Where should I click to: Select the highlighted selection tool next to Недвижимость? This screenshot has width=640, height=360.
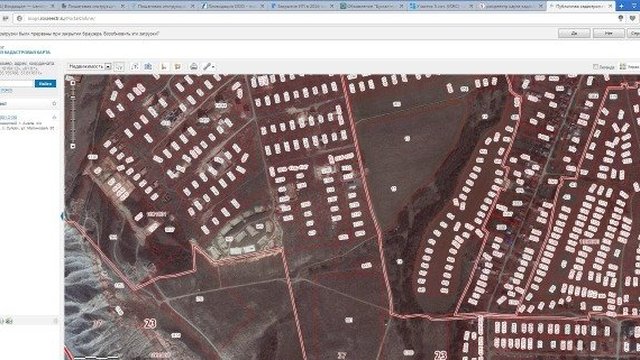(119, 67)
